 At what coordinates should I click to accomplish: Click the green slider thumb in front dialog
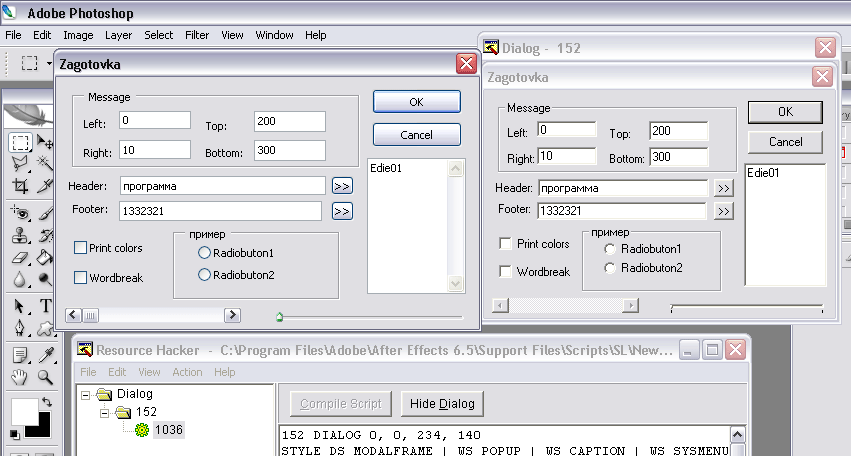279,317
